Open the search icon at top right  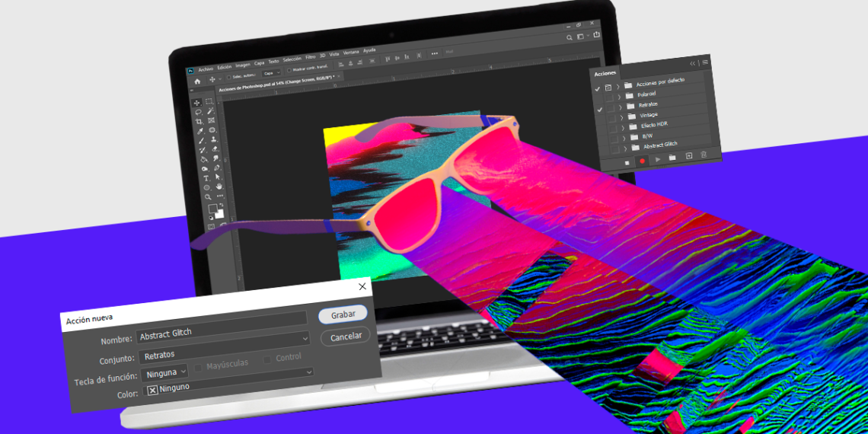(x=570, y=37)
